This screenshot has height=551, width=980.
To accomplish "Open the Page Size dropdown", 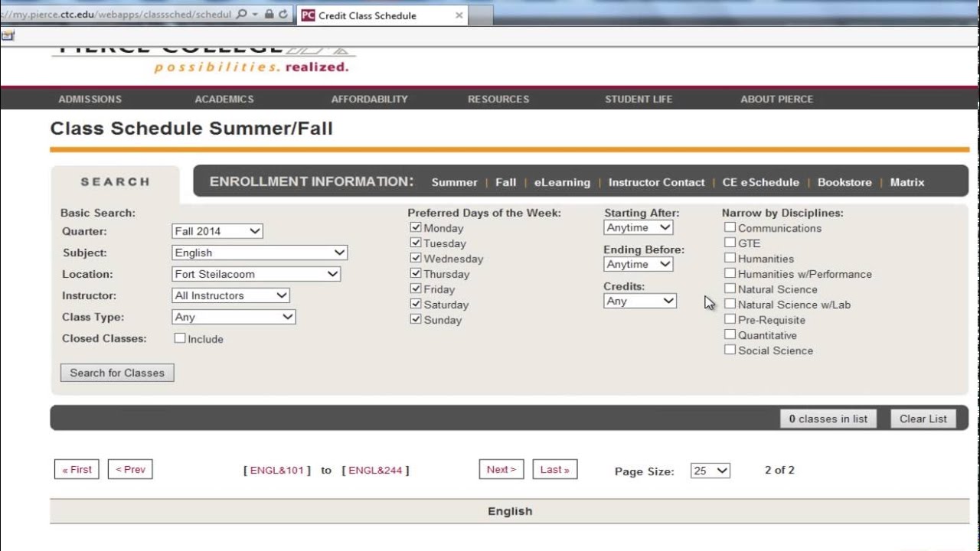I will 710,471.
